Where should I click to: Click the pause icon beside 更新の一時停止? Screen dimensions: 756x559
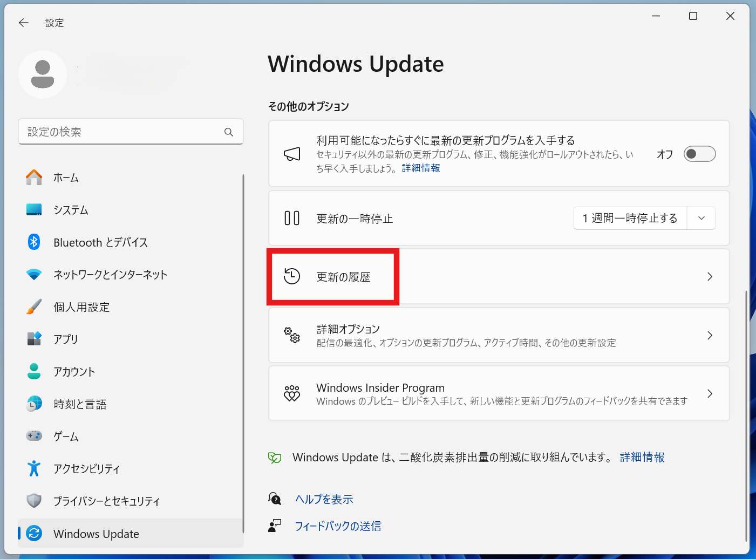click(292, 218)
